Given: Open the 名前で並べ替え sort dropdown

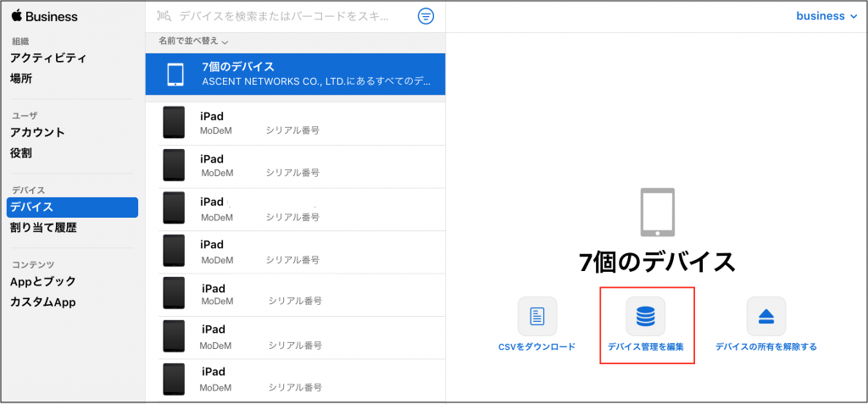Looking at the screenshot, I should point(194,42).
